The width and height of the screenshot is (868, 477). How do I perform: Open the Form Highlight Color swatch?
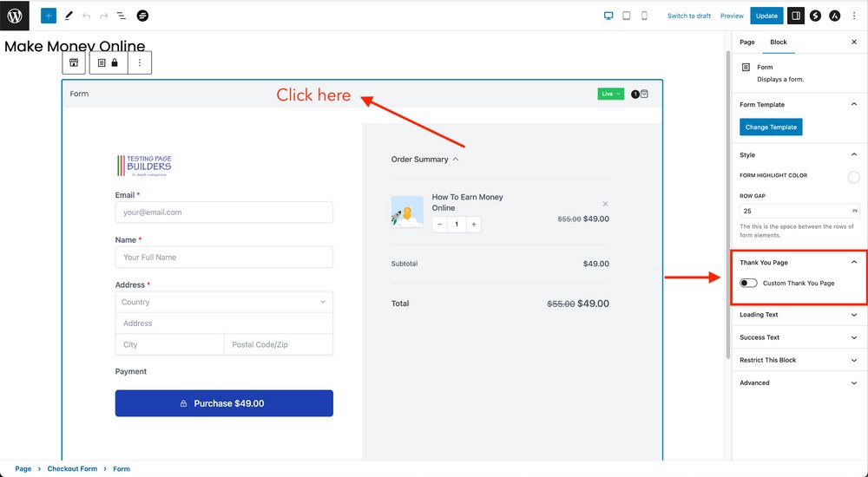[853, 177]
